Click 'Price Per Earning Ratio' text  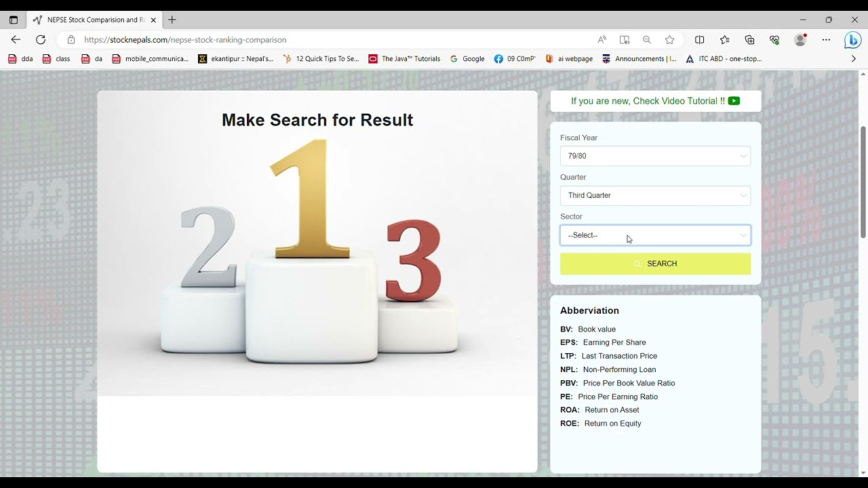coord(618,396)
